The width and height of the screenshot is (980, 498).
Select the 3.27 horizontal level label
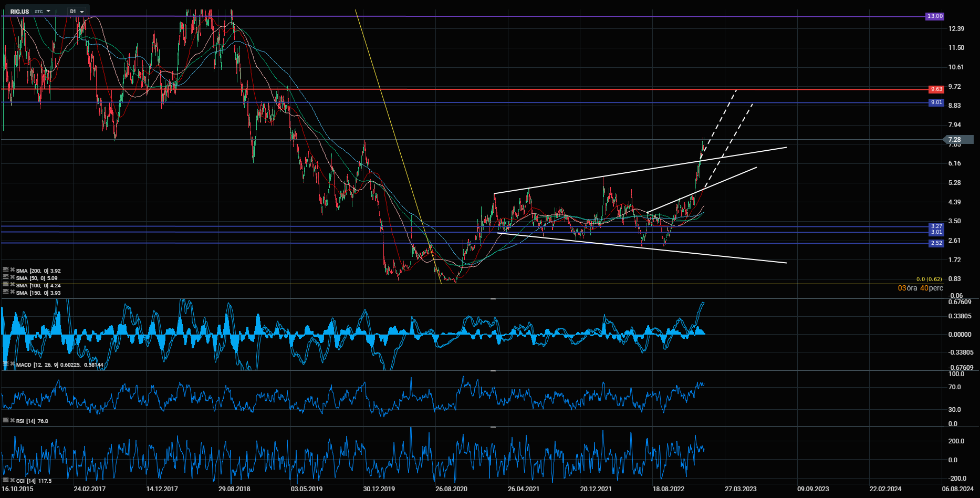(x=936, y=226)
